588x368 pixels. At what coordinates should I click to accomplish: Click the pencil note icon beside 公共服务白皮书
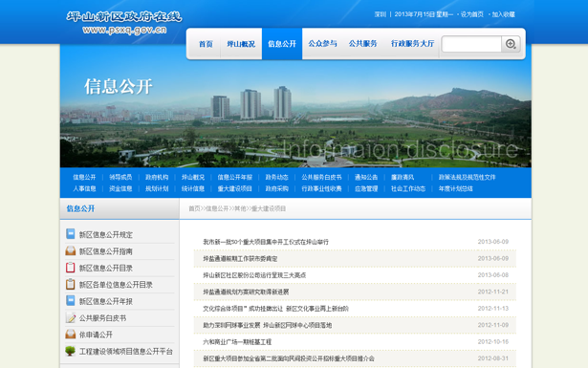click(x=70, y=317)
